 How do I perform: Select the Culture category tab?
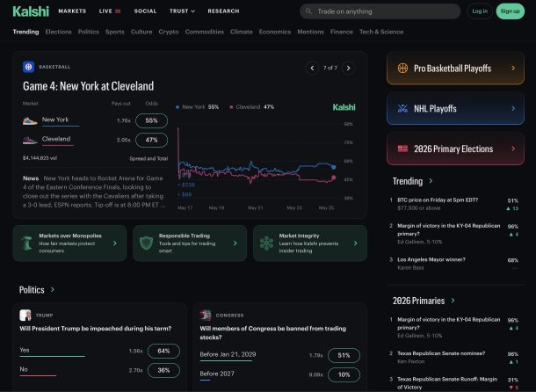tap(141, 32)
